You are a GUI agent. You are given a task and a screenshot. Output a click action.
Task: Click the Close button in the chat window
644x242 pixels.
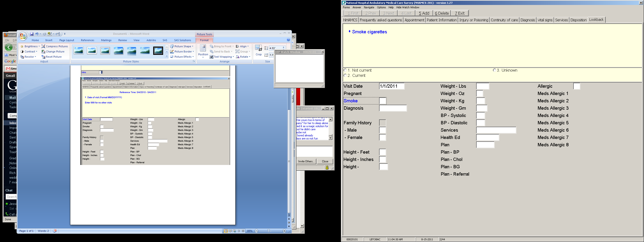pyautogui.click(x=325, y=161)
